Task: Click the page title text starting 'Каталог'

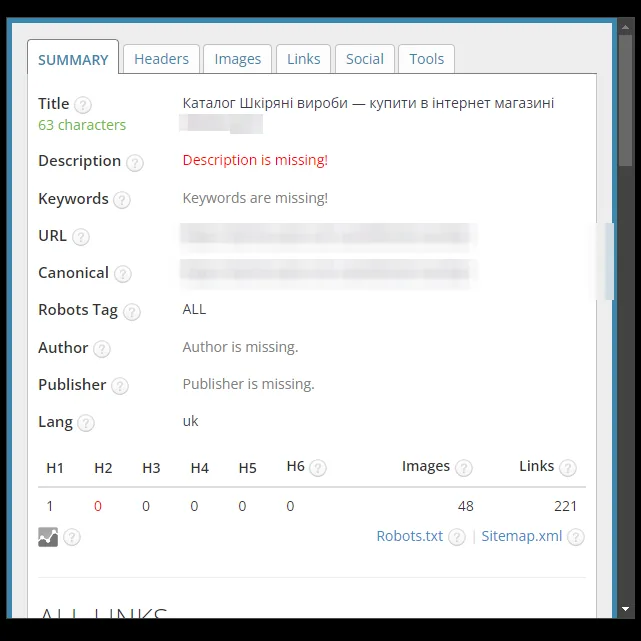Action: (x=368, y=103)
